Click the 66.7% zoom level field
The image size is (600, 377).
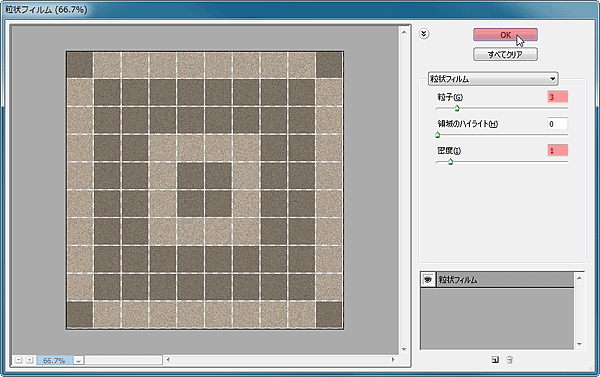point(54,360)
